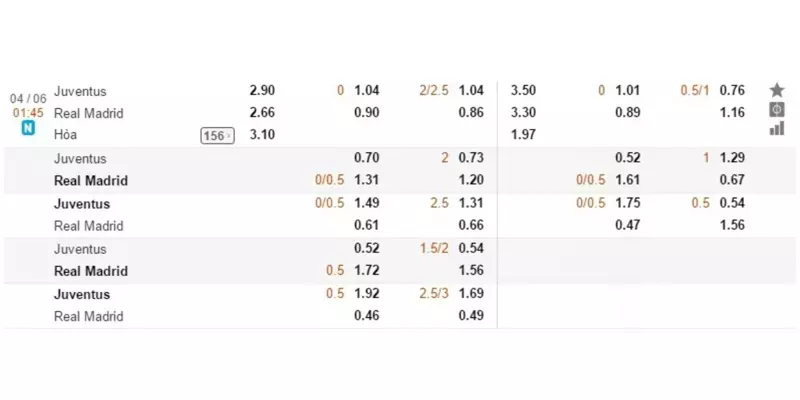Select Juventus win odds 2.90

[x=262, y=91]
